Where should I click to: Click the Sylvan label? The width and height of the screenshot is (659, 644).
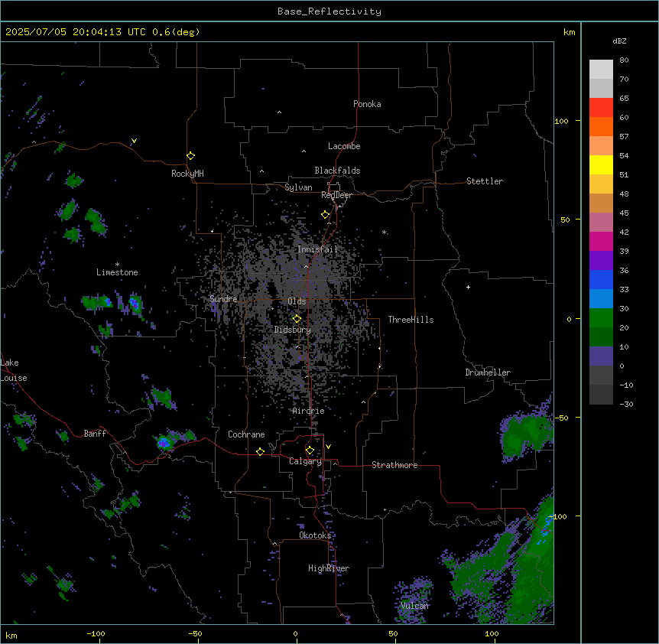point(298,187)
